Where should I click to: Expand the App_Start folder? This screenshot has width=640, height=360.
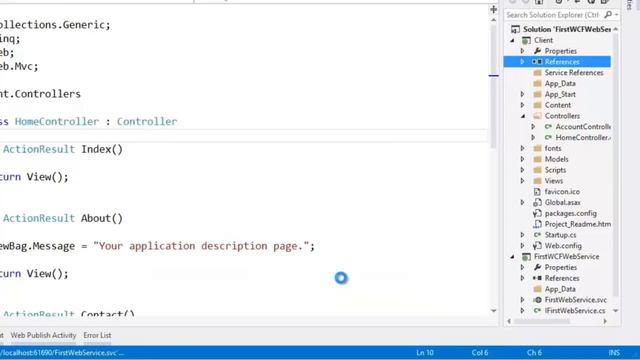tap(522, 94)
